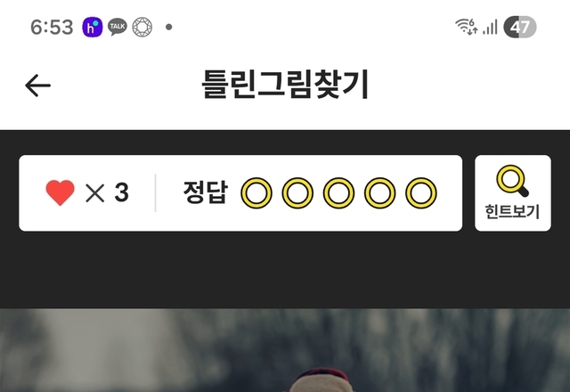570x392 pixels.
Task: Open the KakaoTalk notification icon
Action: tap(118, 27)
